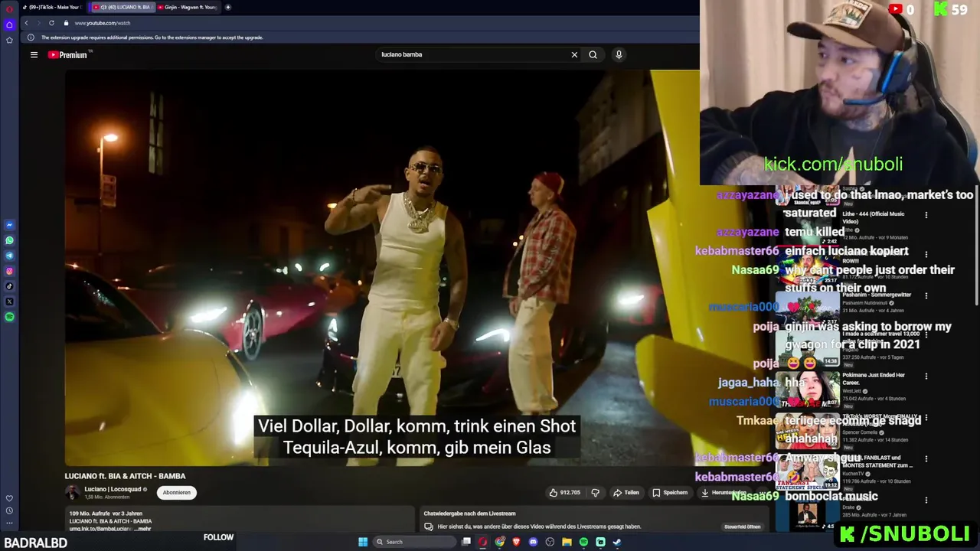Open Telegram in the Opera sidebar
This screenshot has width=980, height=551.
[9, 256]
